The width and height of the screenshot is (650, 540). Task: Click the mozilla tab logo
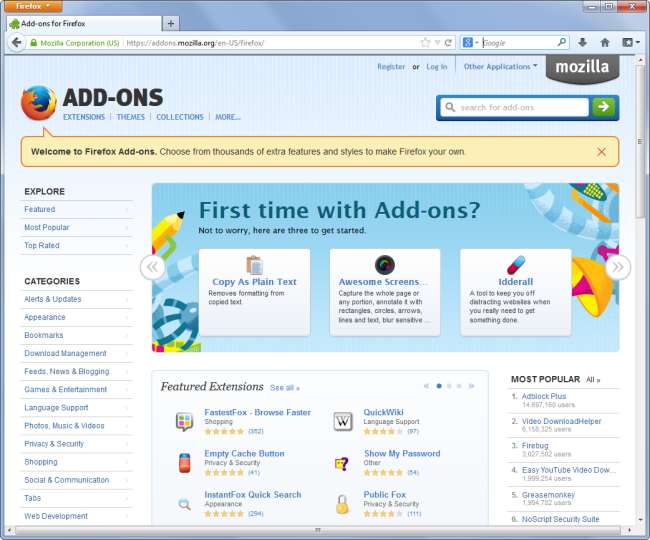(582, 68)
